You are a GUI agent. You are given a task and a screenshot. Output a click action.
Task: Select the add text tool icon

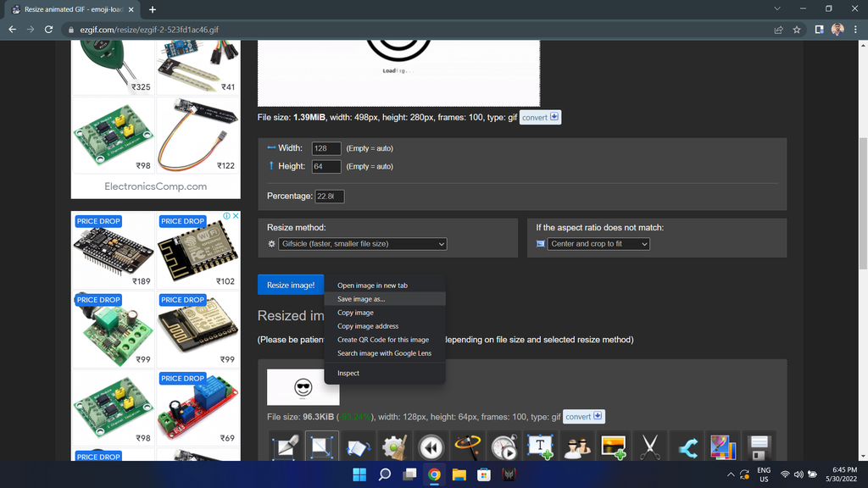coord(540,446)
